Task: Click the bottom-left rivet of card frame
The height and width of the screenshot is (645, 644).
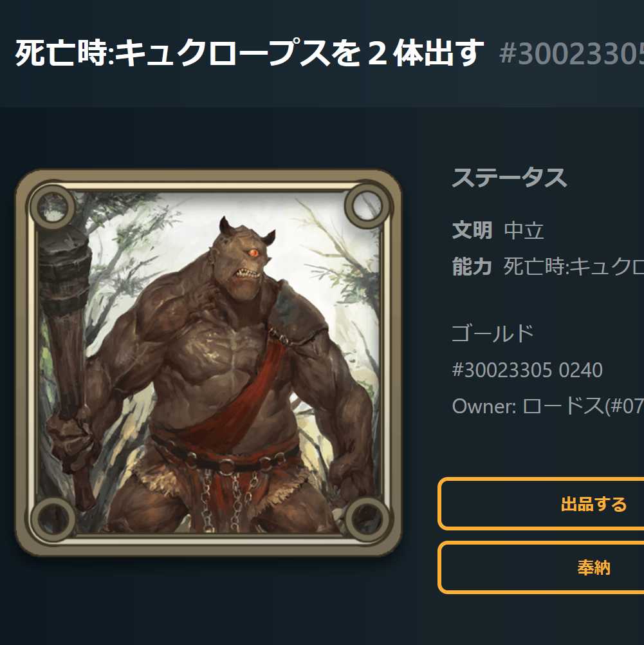Action: tap(53, 519)
